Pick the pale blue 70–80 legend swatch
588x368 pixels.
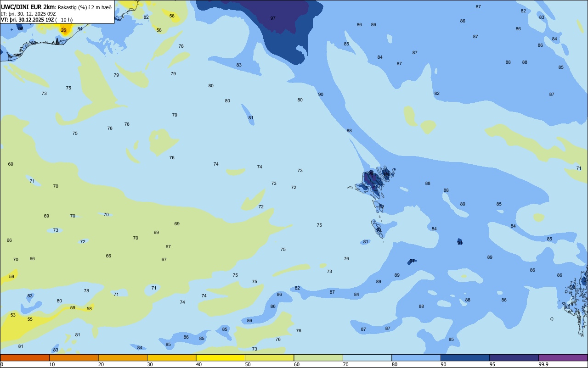(x=367, y=357)
